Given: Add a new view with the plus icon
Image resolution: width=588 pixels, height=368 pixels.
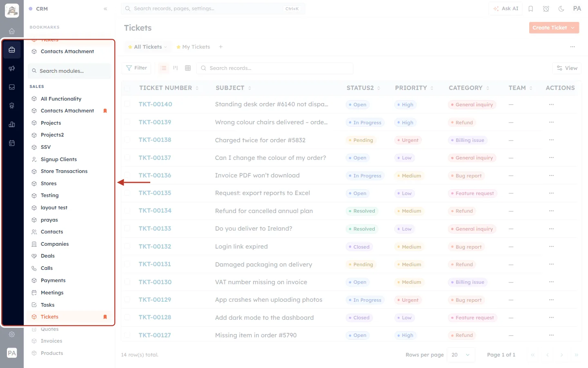Looking at the screenshot, I should click(x=220, y=47).
